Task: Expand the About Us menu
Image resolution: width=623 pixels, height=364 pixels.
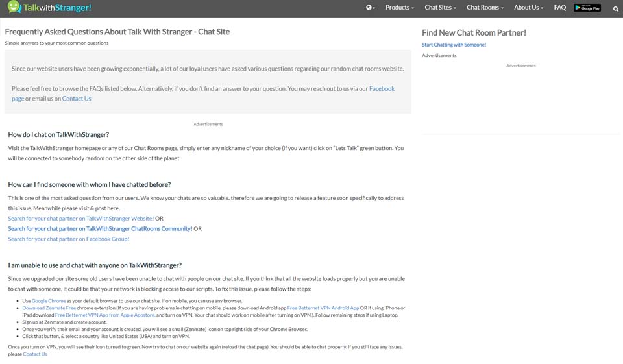Action: click(528, 8)
